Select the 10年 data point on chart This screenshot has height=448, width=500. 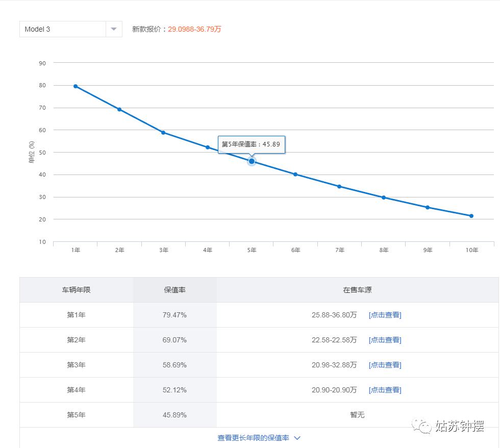tap(471, 216)
